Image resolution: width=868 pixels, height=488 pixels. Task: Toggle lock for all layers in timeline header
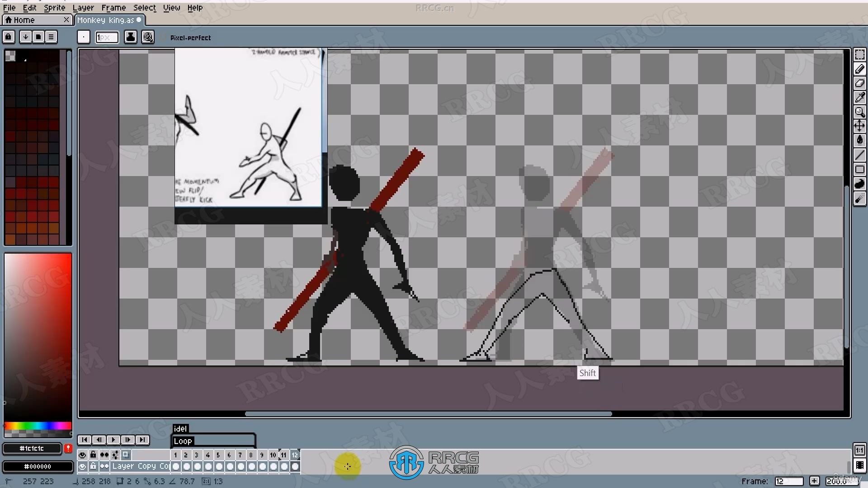click(93, 455)
